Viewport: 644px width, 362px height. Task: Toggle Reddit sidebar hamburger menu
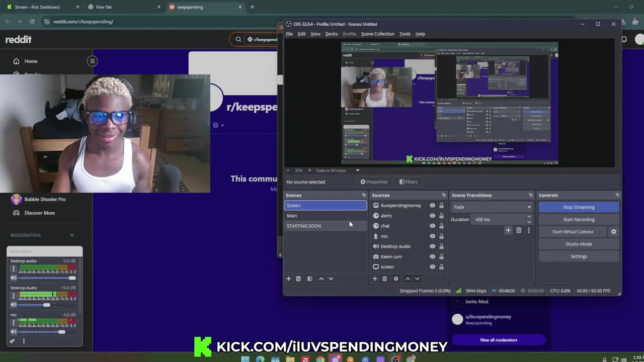point(92,61)
